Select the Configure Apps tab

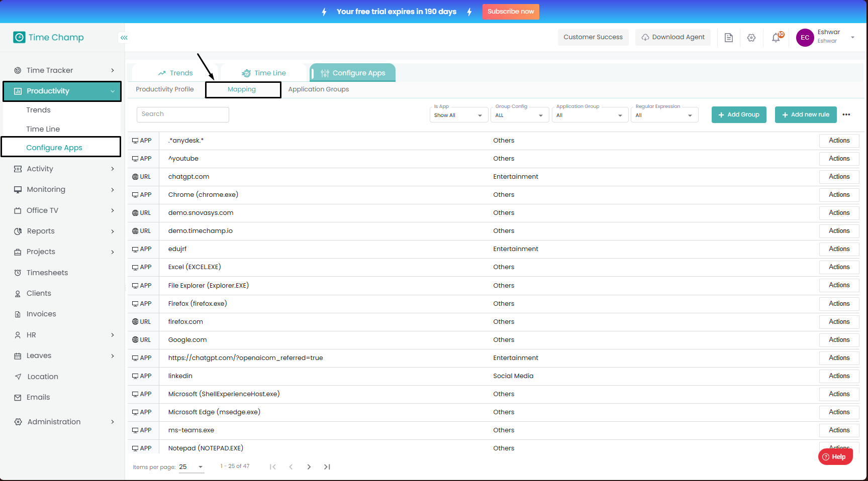pos(353,73)
